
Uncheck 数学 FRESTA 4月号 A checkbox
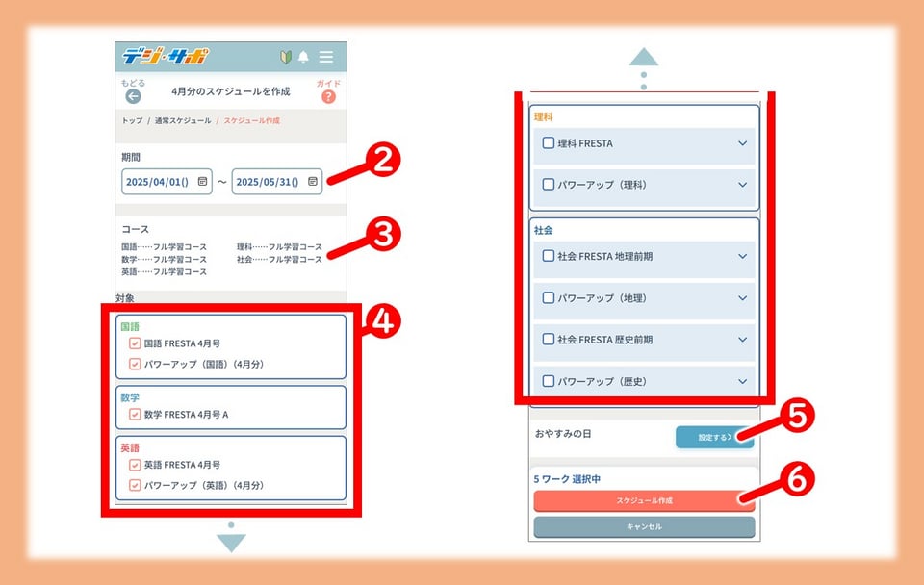(x=135, y=414)
